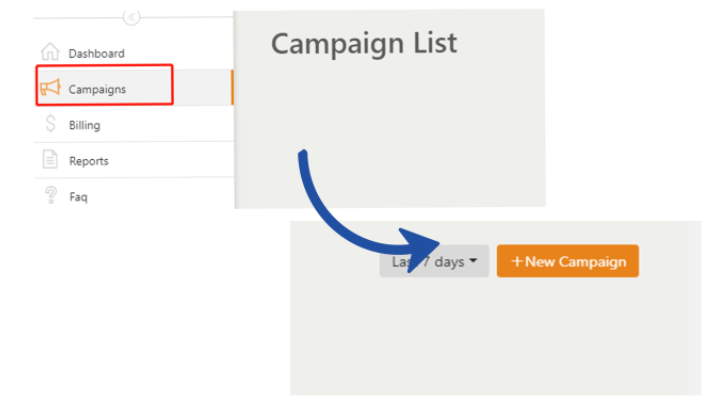Open the Dashboard menu item label
The width and height of the screenshot is (715, 407).
pos(97,53)
